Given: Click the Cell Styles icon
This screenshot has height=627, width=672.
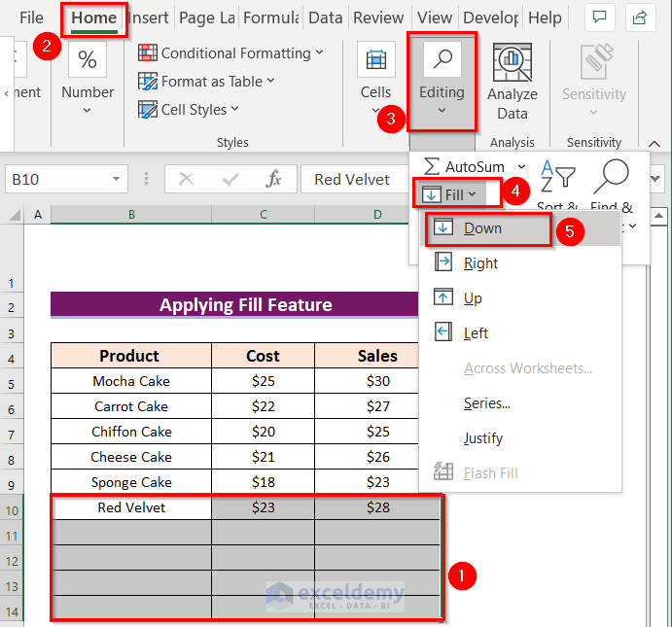Looking at the screenshot, I should click(x=148, y=109).
